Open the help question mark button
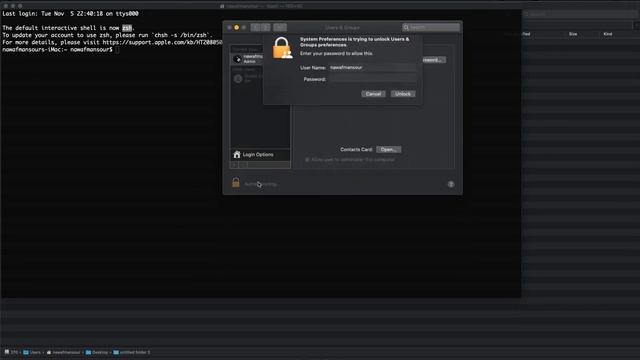The width and height of the screenshot is (640, 360). [x=451, y=184]
